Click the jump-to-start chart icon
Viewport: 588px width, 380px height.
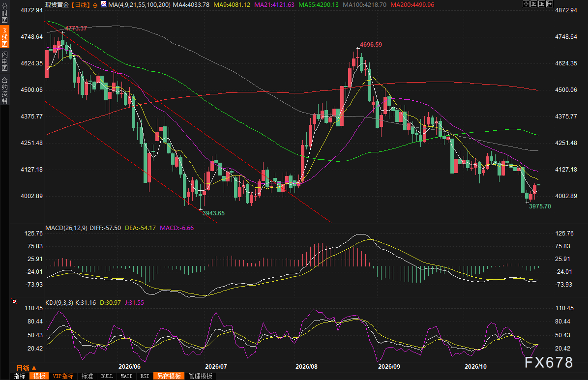click(534, 4)
